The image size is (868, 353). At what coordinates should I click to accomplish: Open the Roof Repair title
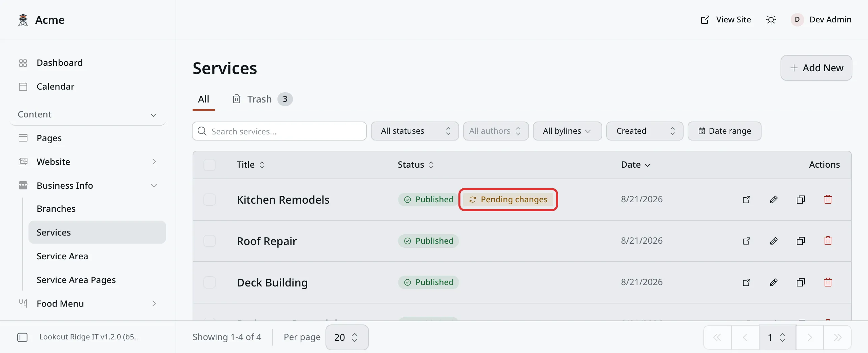coord(267,241)
